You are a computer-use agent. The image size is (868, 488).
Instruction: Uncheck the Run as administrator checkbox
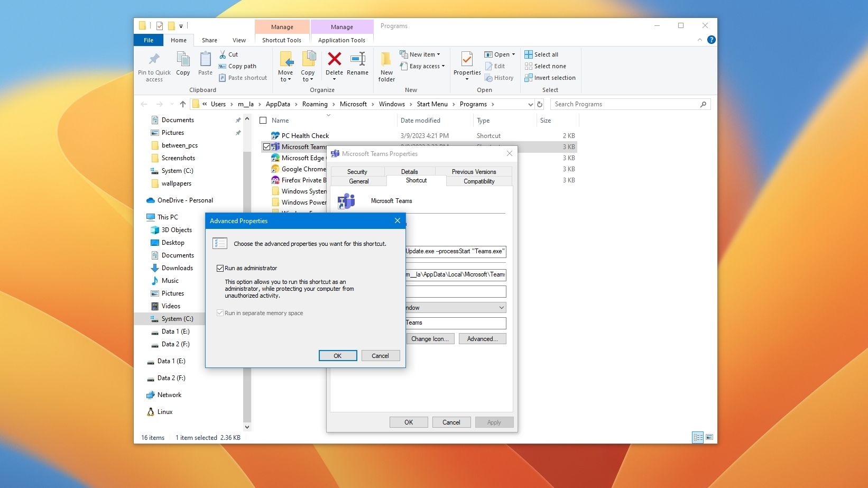point(220,268)
